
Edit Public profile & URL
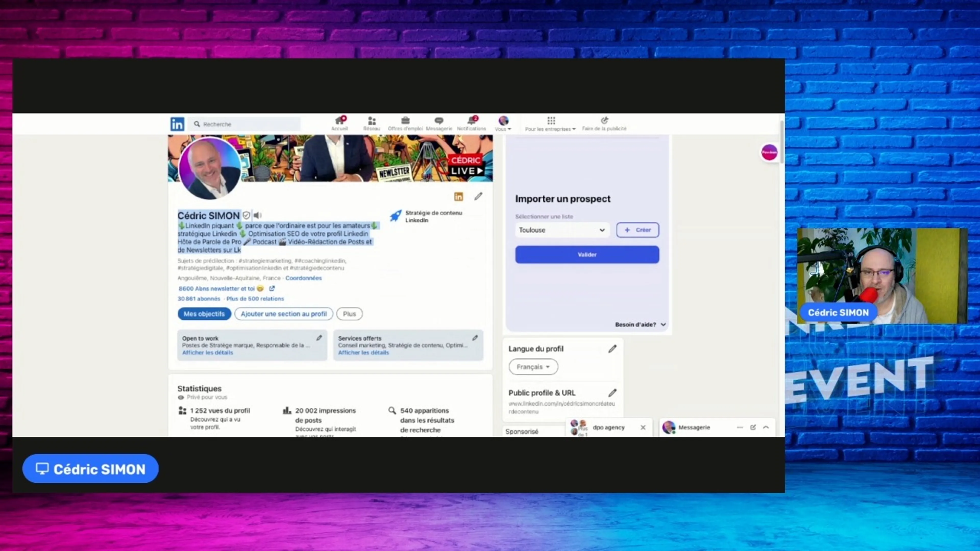point(612,393)
